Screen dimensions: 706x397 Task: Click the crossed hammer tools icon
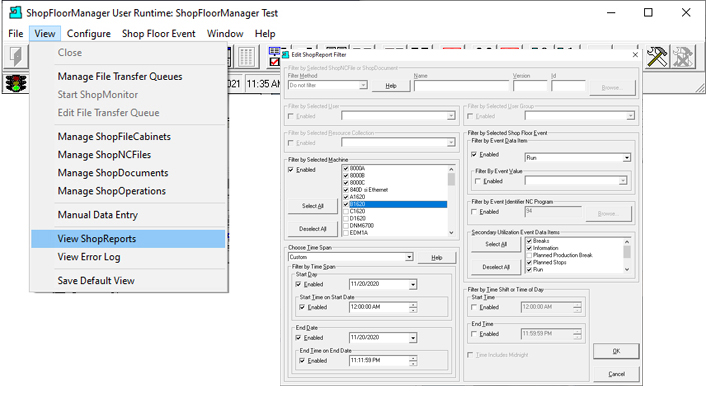(657, 57)
